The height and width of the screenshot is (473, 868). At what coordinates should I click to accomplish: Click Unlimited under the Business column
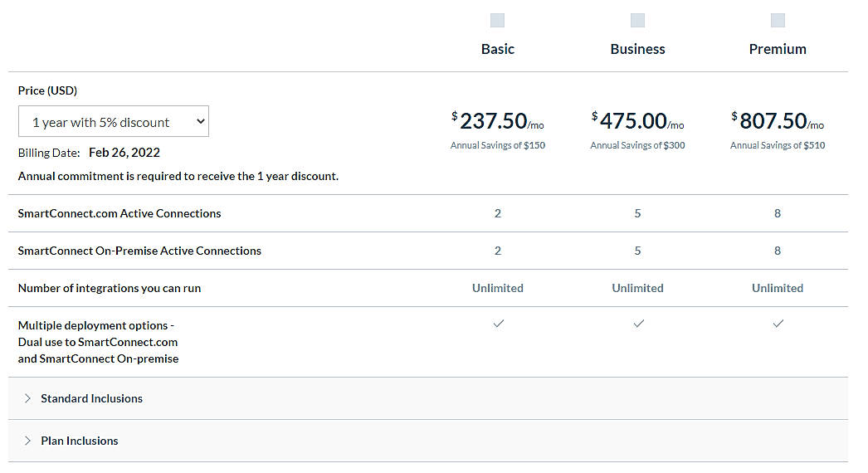637,288
